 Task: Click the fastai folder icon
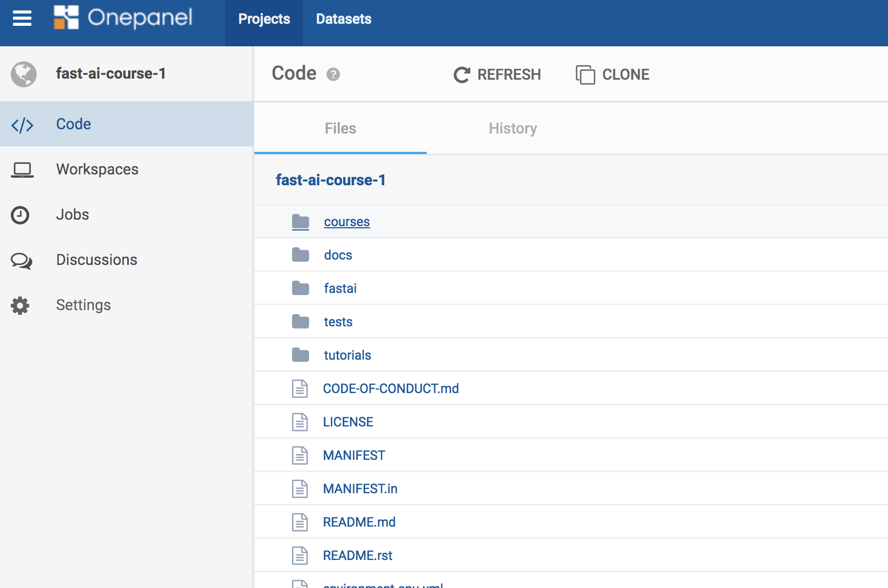(301, 288)
